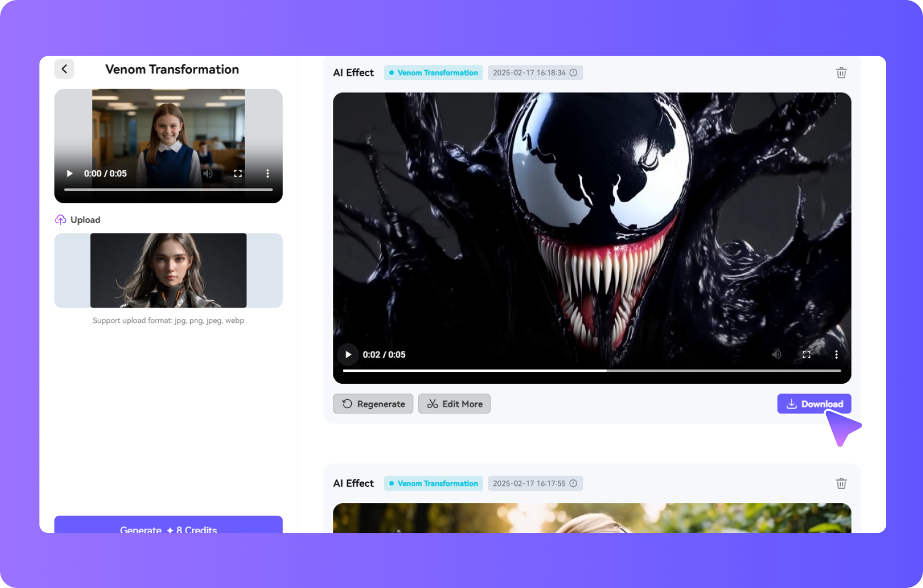Click AI Effect heading of 16:17:55 card
Image resolution: width=923 pixels, height=588 pixels.
coord(353,483)
